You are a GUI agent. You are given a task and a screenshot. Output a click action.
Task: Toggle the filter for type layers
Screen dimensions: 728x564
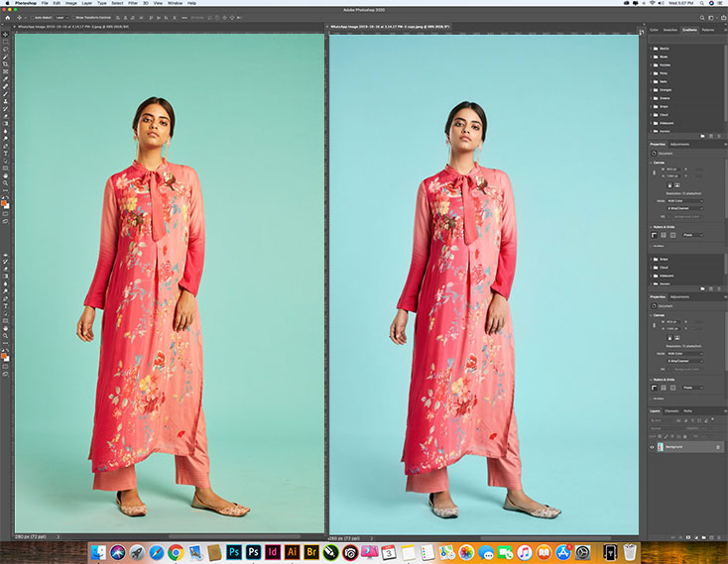tap(692, 420)
